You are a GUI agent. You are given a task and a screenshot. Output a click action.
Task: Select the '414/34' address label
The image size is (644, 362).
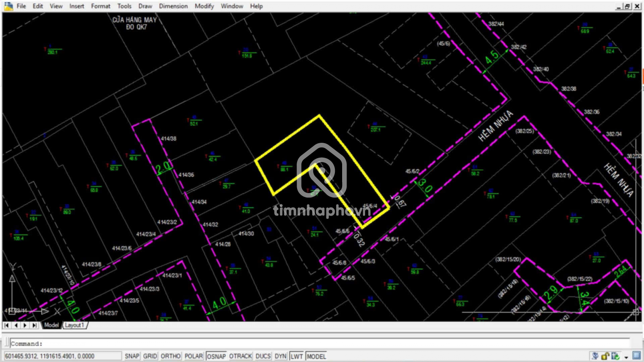point(199,202)
